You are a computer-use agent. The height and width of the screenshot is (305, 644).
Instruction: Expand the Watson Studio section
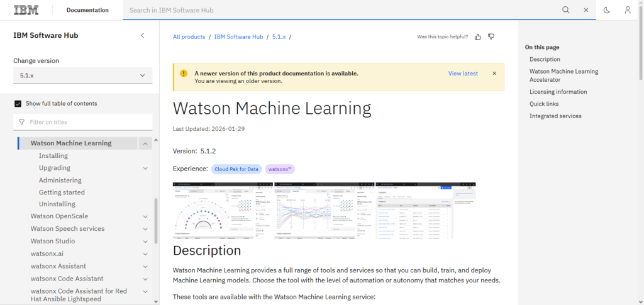145,241
